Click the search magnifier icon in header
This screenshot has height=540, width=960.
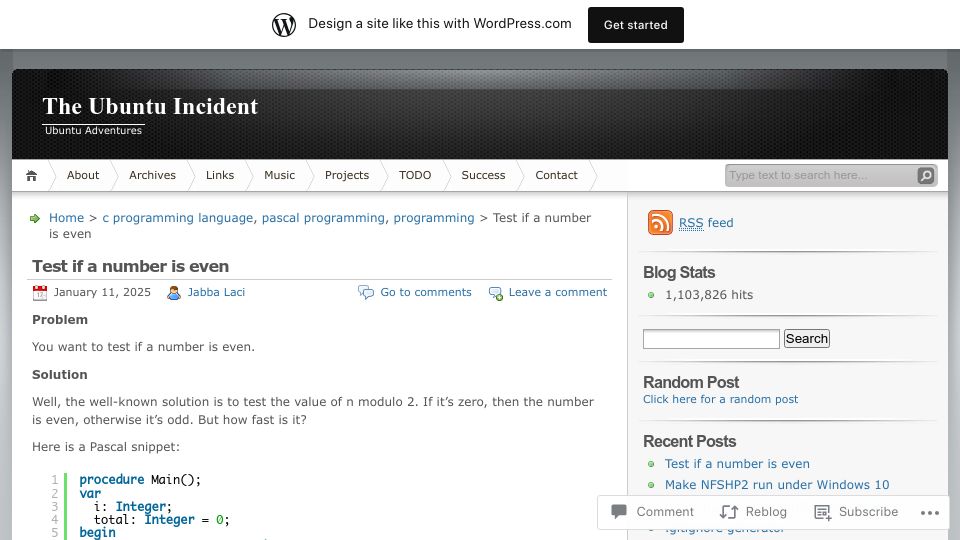coord(926,176)
